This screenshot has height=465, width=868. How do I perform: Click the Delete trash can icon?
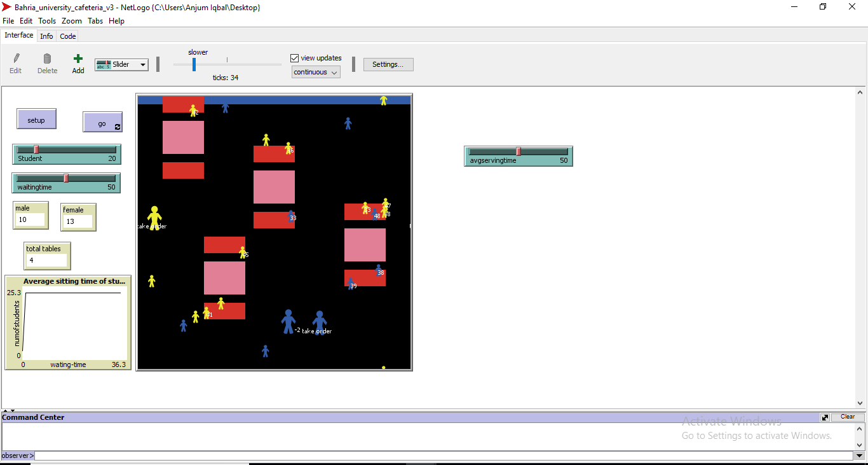(x=47, y=59)
